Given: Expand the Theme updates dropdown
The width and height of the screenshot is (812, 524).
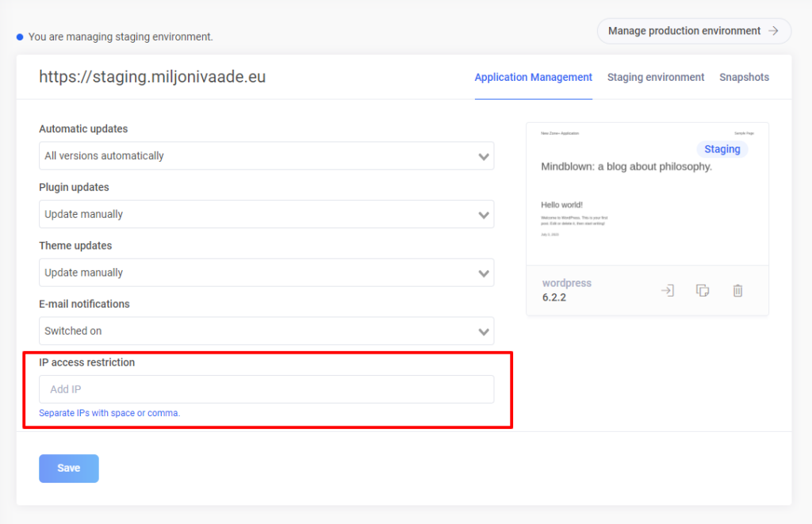Looking at the screenshot, I should [x=266, y=273].
